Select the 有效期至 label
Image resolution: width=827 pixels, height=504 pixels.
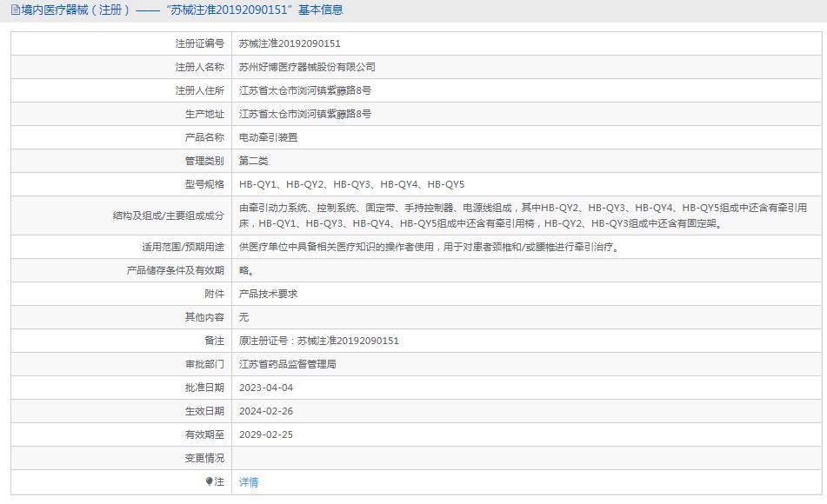(204, 434)
